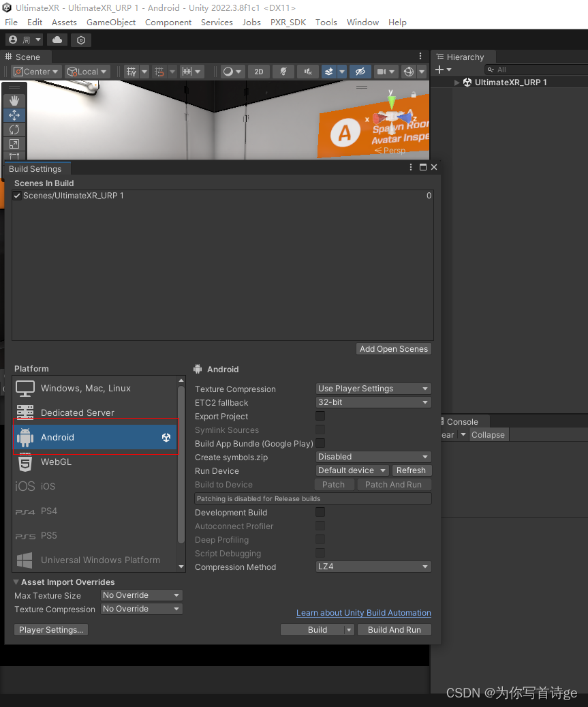Enable Build App Bundle (Google Play) checkbox
This screenshot has height=707, width=588.
pyautogui.click(x=320, y=443)
